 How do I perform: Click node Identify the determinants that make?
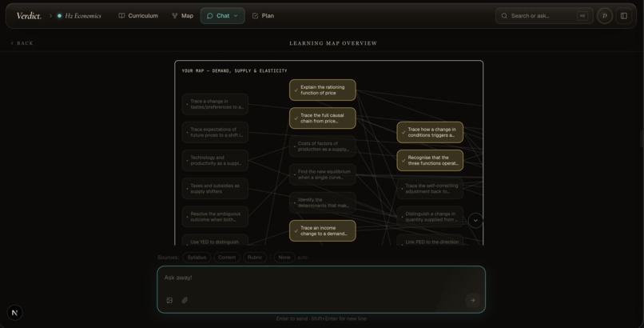pyautogui.click(x=323, y=202)
